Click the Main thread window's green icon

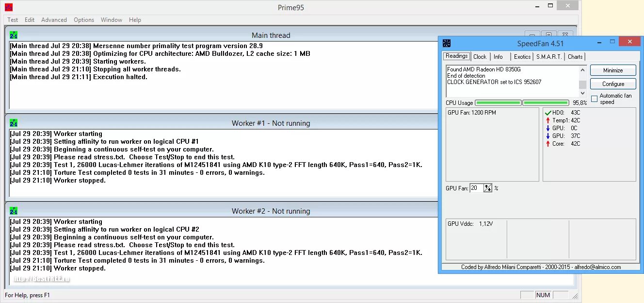14,35
